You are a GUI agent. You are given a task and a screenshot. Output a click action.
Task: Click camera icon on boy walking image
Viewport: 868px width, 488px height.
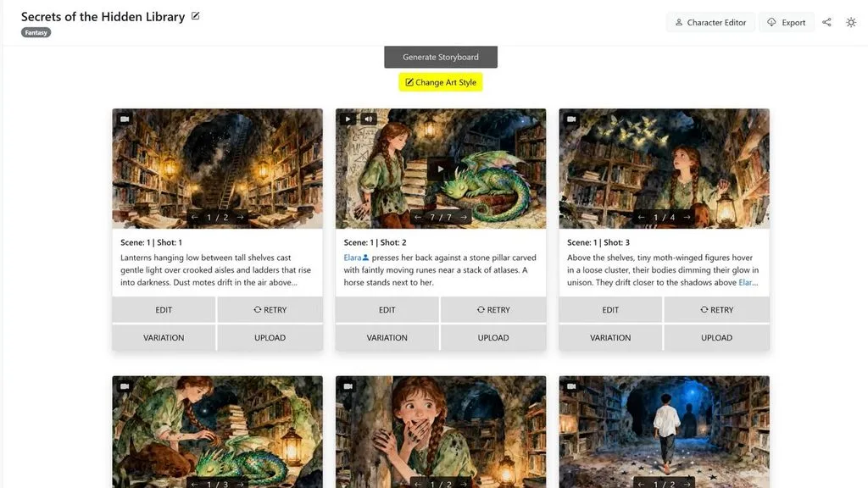coord(571,386)
